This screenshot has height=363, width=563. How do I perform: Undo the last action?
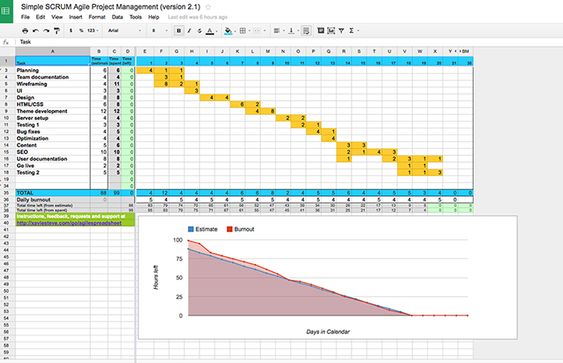pos(36,31)
